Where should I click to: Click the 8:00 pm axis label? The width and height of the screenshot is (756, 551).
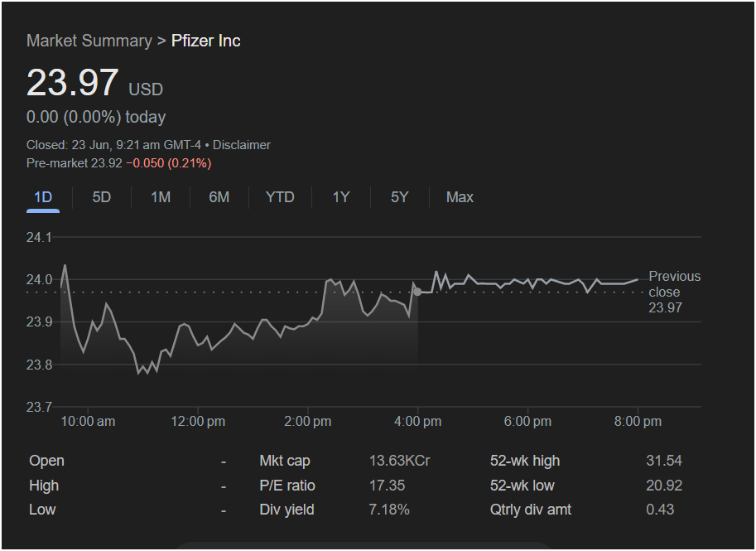click(x=638, y=422)
